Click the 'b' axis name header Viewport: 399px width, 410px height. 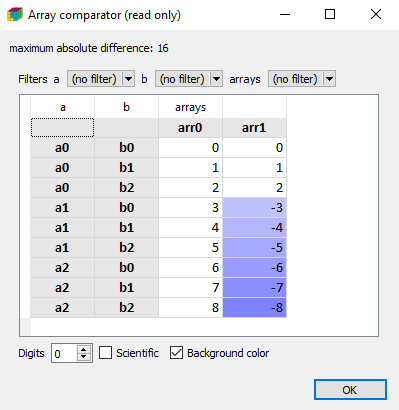126,107
